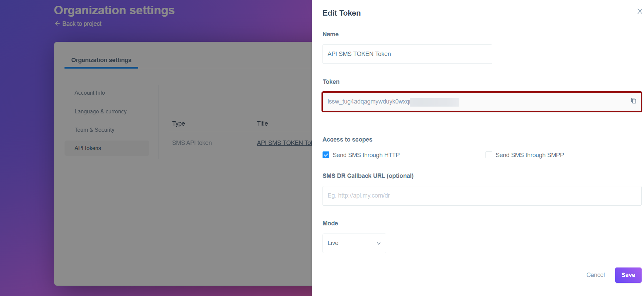Image resolution: width=644 pixels, height=296 pixels.
Task: Switch to Organization settings tab
Action: click(x=101, y=60)
